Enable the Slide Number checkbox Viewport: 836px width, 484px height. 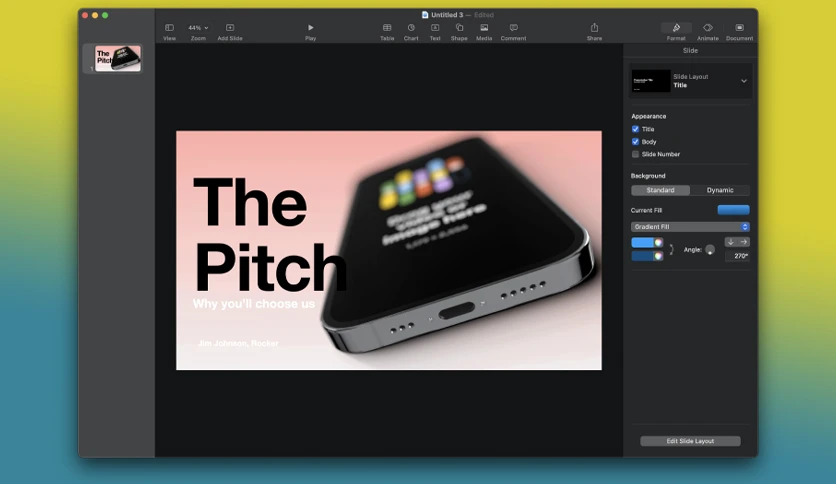coord(635,154)
